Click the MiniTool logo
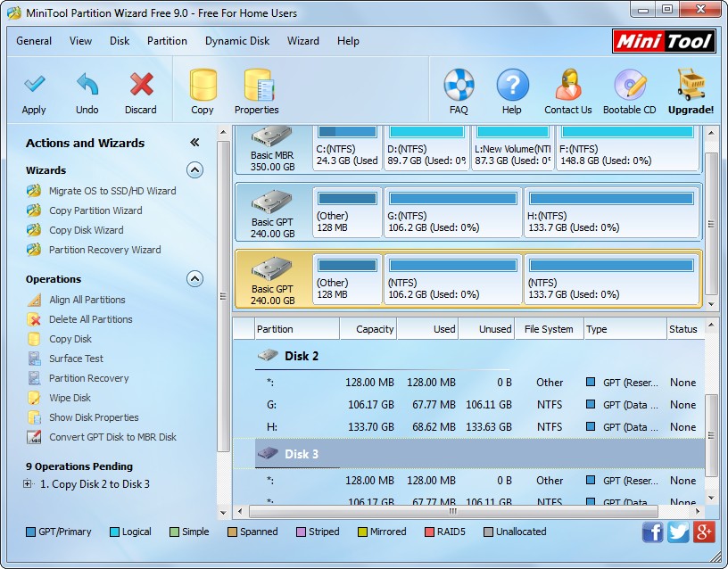The image size is (728, 569). (664, 41)
